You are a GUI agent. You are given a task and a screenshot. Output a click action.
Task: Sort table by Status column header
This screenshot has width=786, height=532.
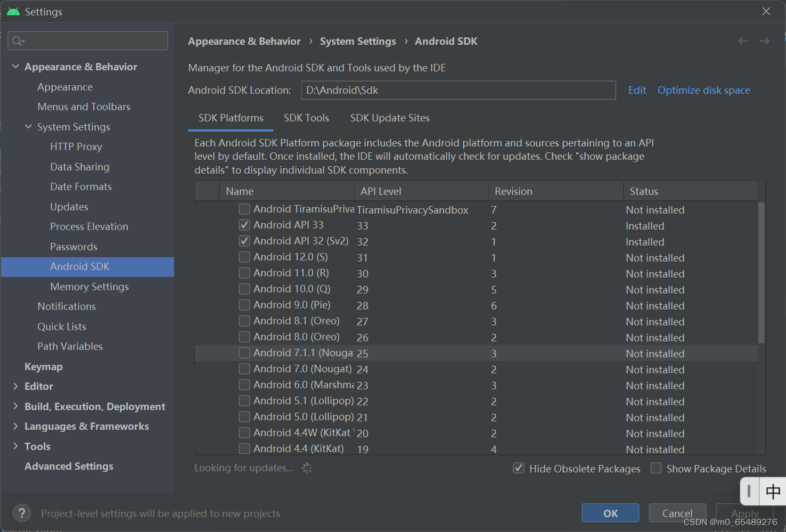pyautogui.click(x=691, y=191)
